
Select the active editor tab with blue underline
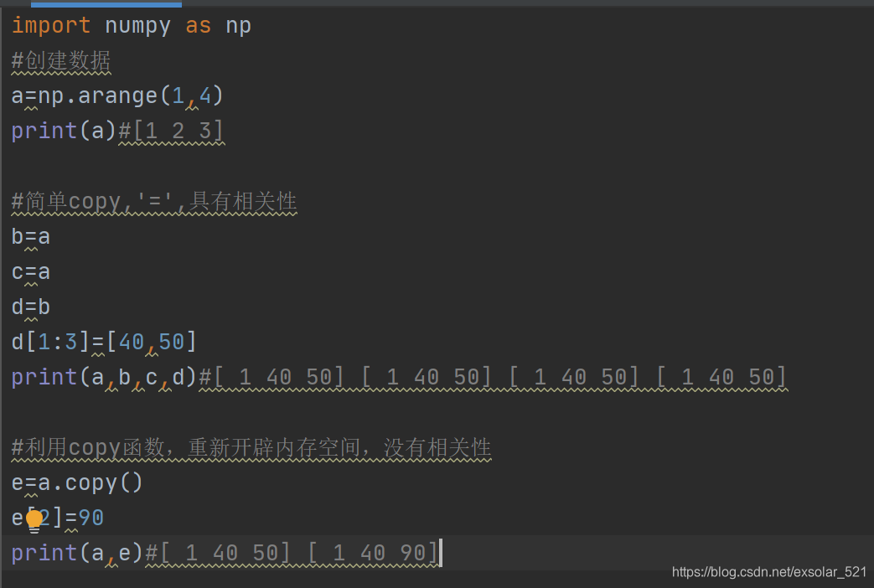click(x=106, y=4)
